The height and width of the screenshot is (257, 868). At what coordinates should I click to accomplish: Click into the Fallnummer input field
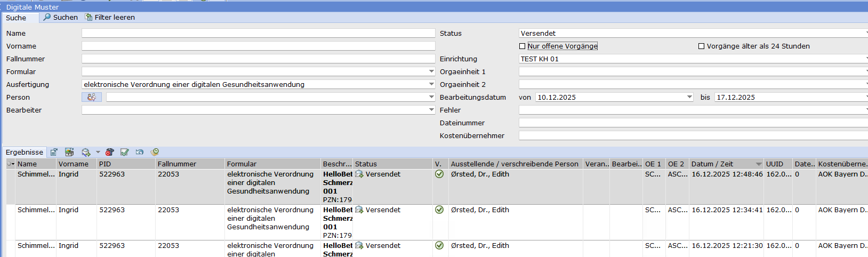(x=259, y=59)
